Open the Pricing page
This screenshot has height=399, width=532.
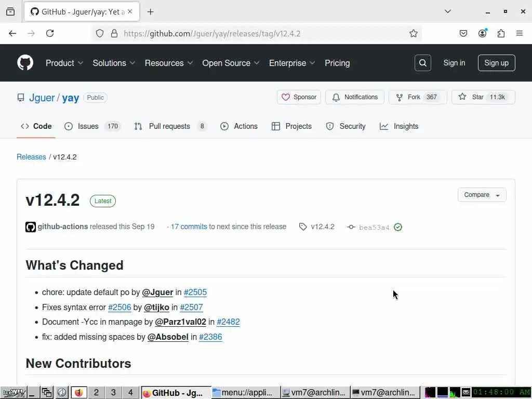tap(337, 63)
